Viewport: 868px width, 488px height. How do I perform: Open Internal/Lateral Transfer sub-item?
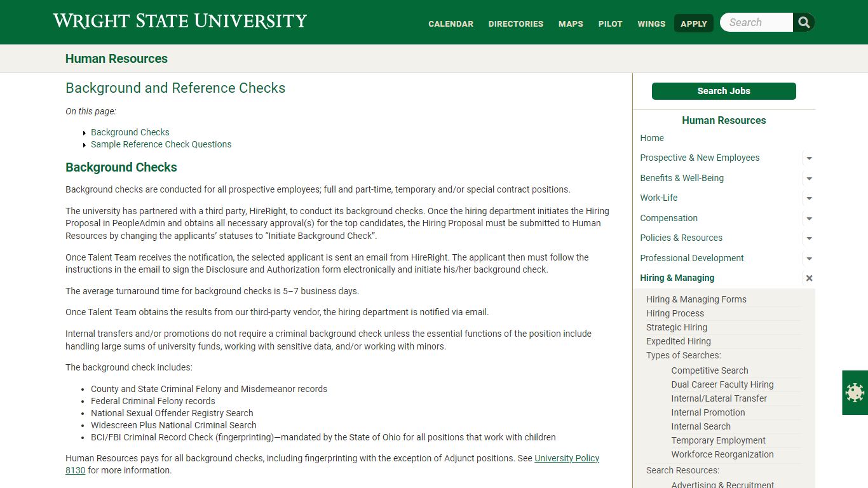719,398
